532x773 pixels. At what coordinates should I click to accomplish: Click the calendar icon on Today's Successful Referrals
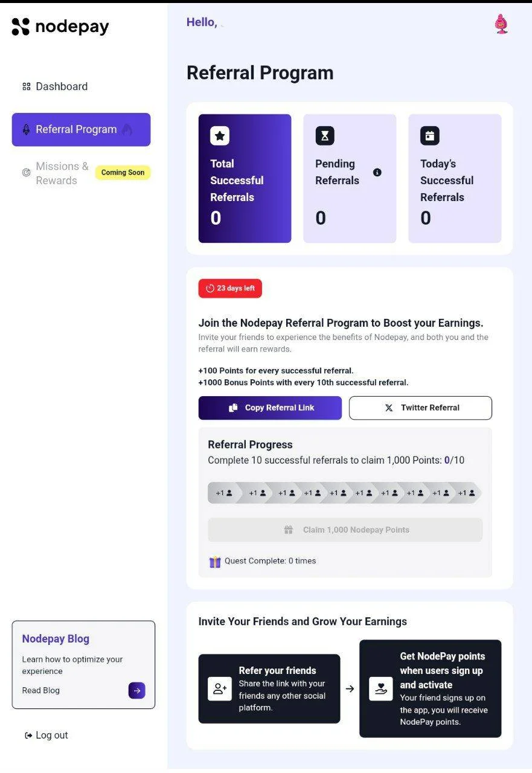[430, 136]
